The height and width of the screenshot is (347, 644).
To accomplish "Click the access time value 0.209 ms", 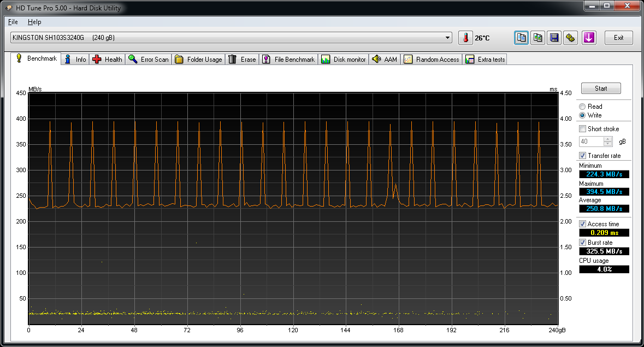I will 604,233.
